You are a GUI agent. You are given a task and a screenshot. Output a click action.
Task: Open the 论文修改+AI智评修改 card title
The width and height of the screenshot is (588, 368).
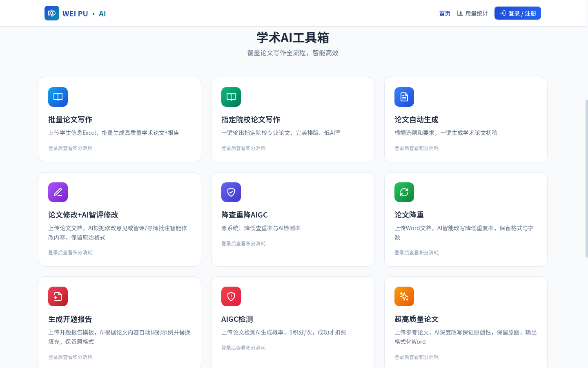[x=83, y=215]
